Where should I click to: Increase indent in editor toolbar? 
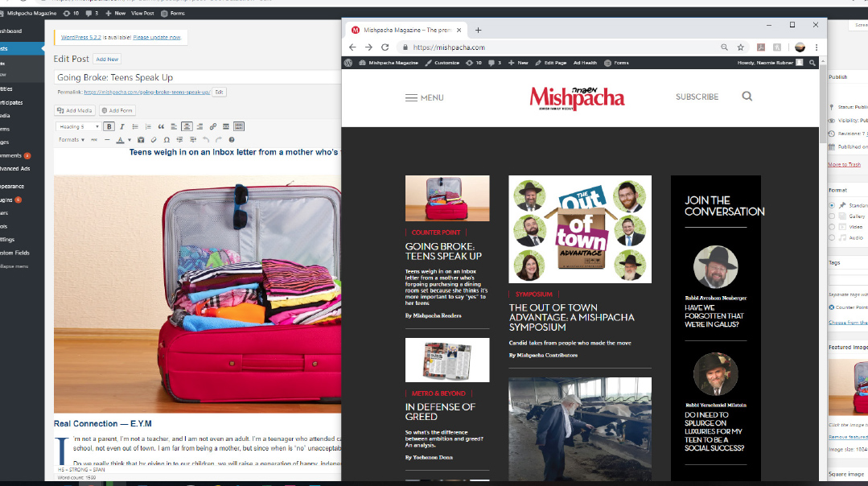[192, 140]
